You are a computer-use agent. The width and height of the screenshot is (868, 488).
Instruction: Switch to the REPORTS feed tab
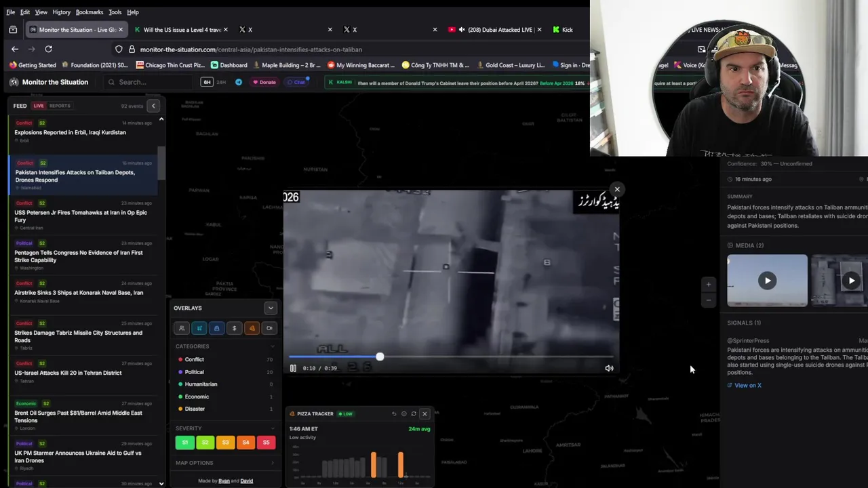(x=60, y=106)
